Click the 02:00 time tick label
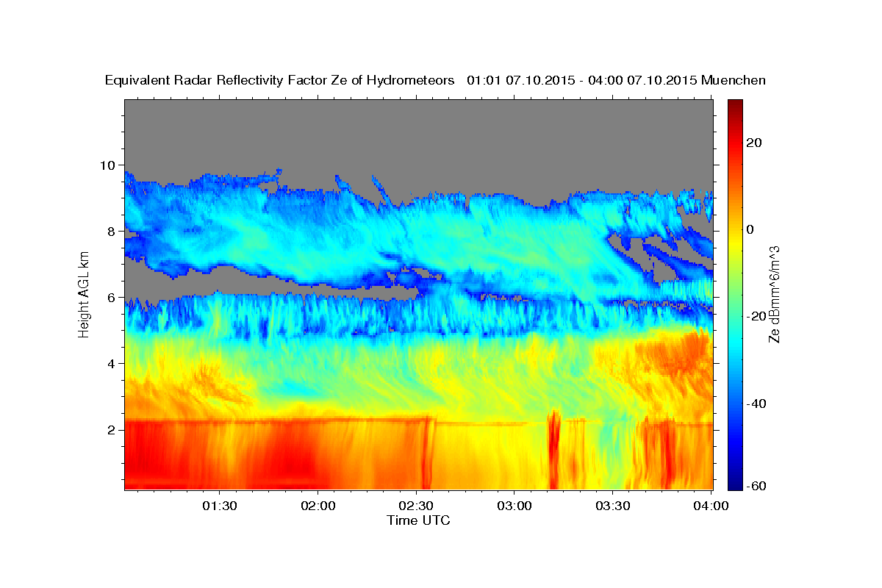 (318, 506)
